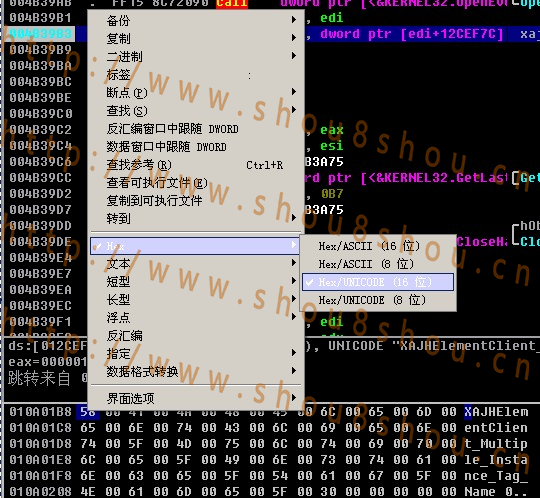The image size is (540, 498).
Task: Open the 二进制 submenu
Action: pyautogui.click(x=196, y=56)
